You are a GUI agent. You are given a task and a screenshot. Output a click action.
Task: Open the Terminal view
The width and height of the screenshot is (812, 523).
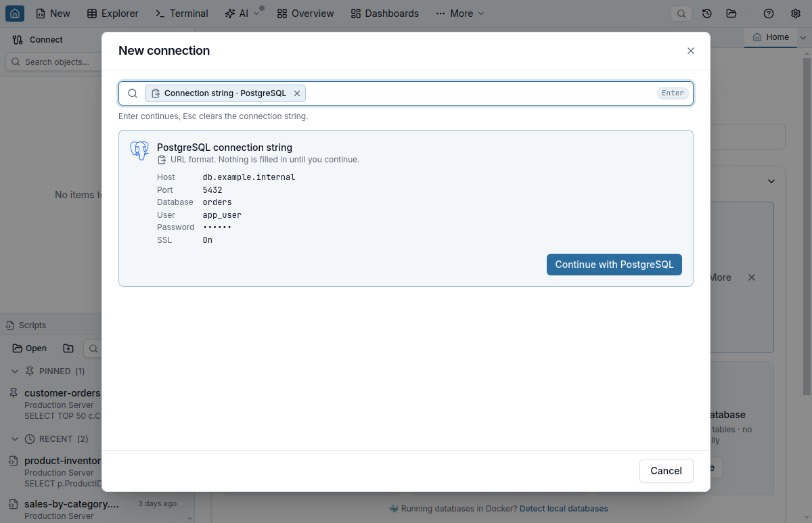pos(181,14)
